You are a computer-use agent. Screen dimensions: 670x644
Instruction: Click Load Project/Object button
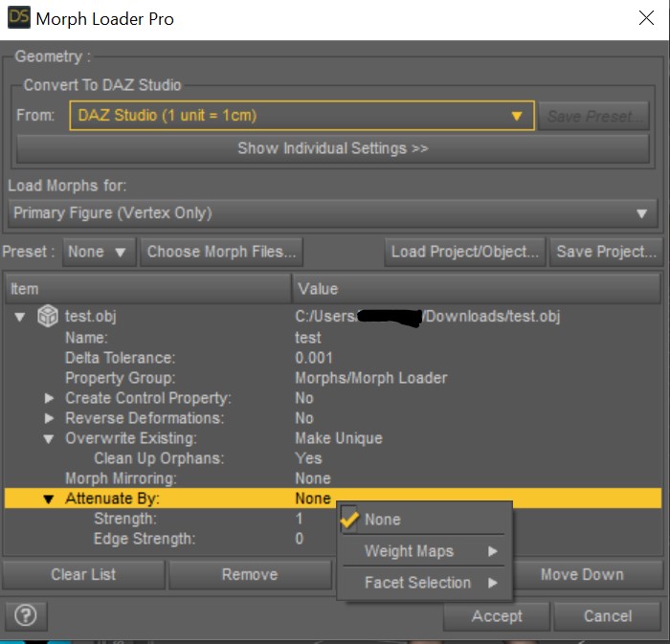click(x=464, y=252)
